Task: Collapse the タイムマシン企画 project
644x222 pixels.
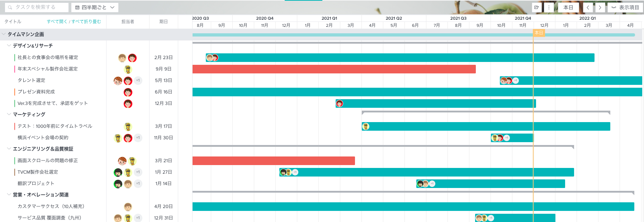Action: 4,34
